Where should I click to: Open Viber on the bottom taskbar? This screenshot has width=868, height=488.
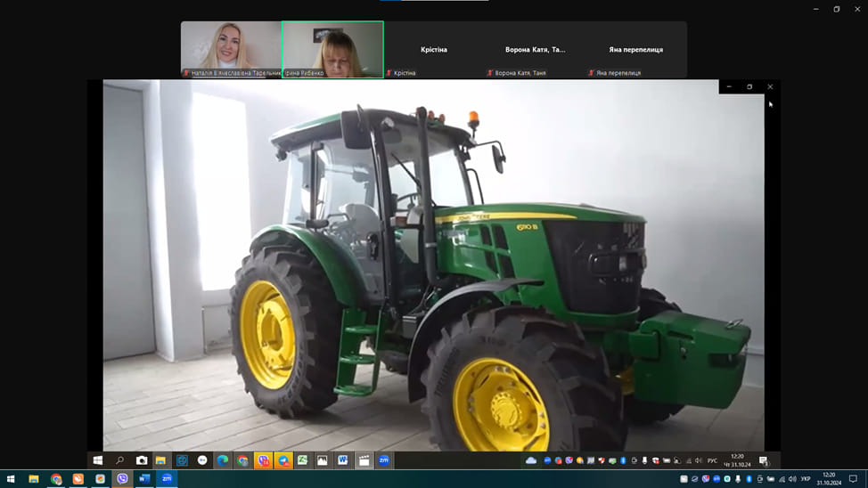[x=122, y=478]
